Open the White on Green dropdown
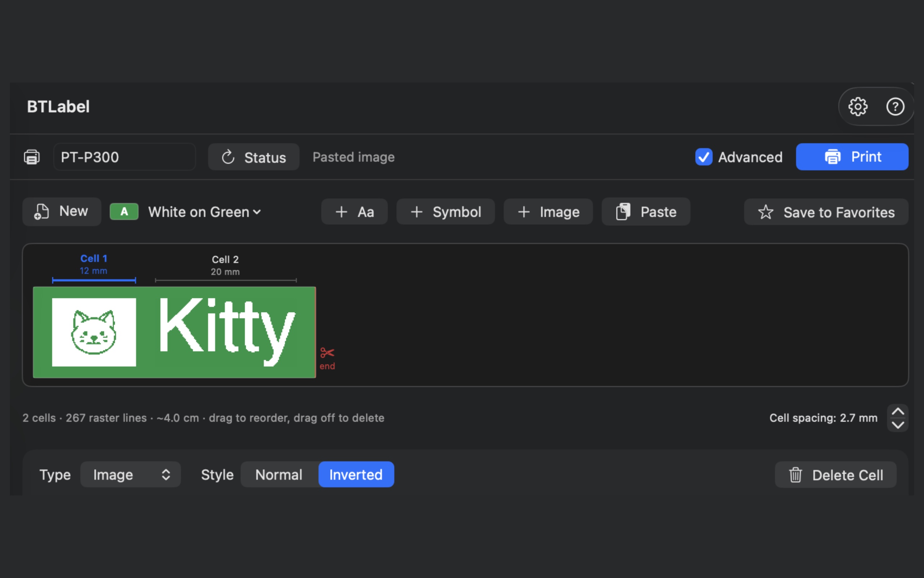This screenshot has height=578, width=924. tap(204, 212)
